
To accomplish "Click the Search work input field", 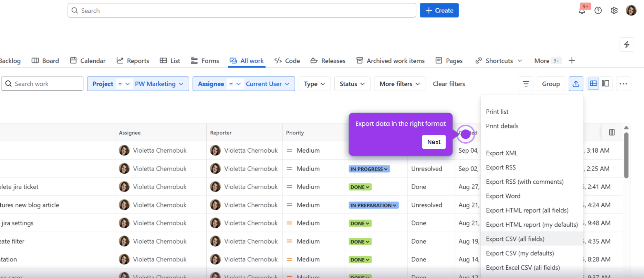I will (42, 84).
